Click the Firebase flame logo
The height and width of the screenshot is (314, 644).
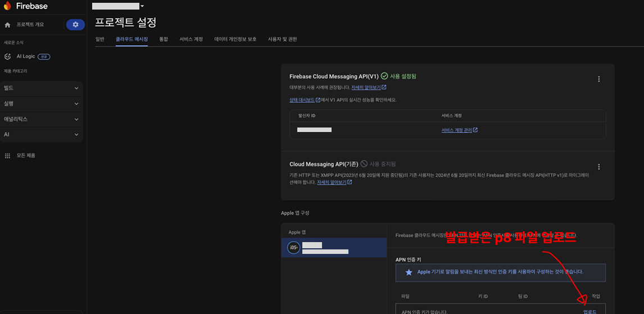(7, 6)
